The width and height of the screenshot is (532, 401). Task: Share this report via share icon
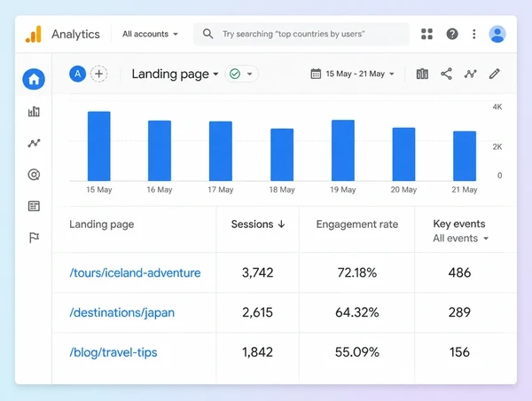(446, 74)
